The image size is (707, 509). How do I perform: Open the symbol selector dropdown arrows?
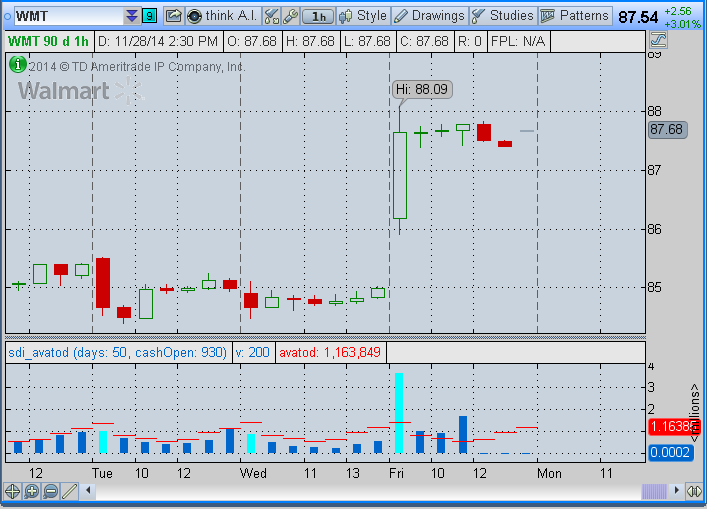pyautogui.click(x=131, y=17)
